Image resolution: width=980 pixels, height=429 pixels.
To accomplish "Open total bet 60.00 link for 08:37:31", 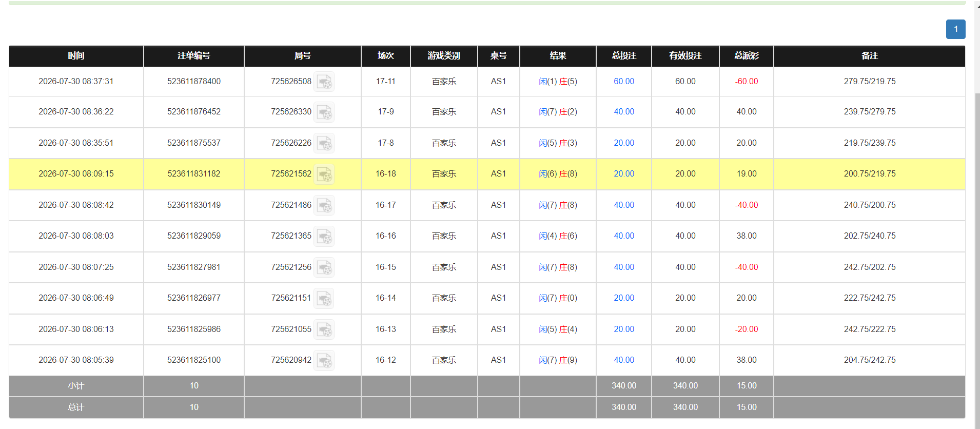I will (x=624, y=82).
